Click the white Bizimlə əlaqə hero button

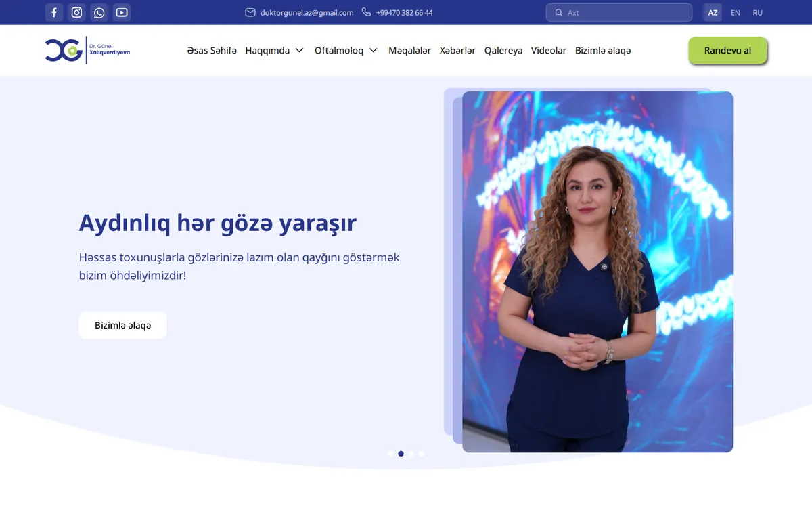[x=122, y=325]
